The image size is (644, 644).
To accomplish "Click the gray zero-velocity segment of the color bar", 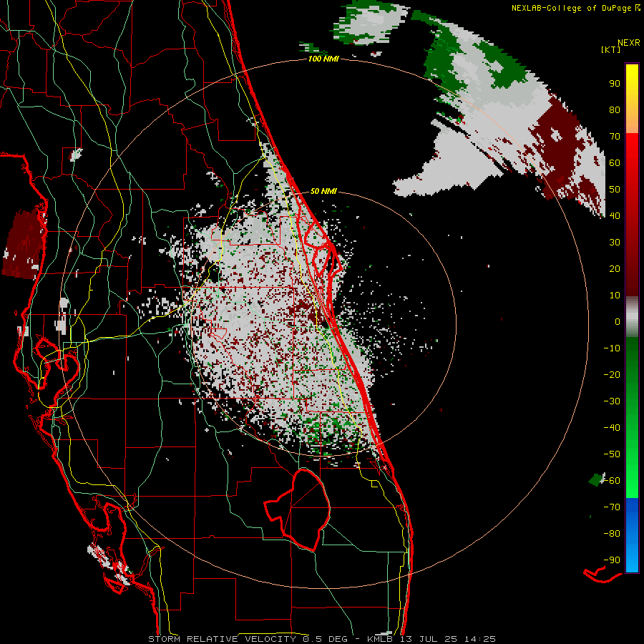I will click(x=632, y=317).
